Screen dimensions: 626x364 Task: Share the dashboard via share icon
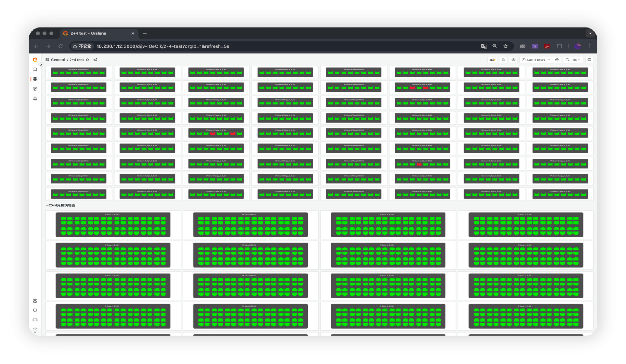tap(95, 60)
